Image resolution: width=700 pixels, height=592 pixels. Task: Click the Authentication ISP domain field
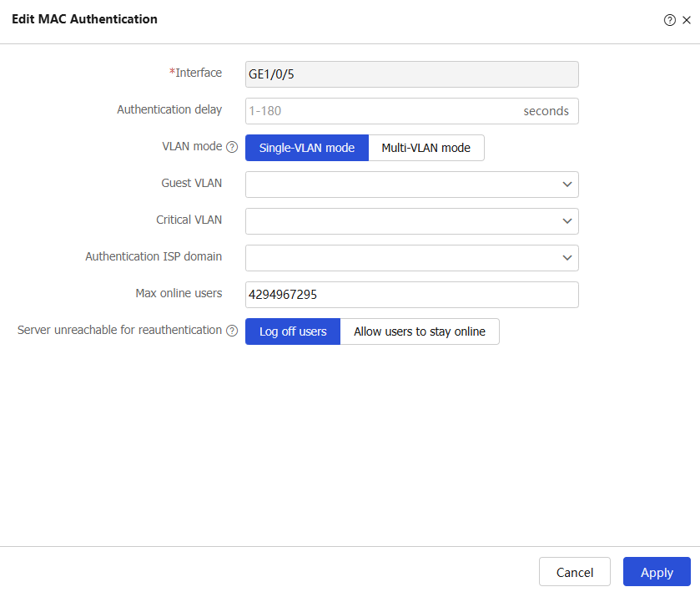click(x=411, y=258)
